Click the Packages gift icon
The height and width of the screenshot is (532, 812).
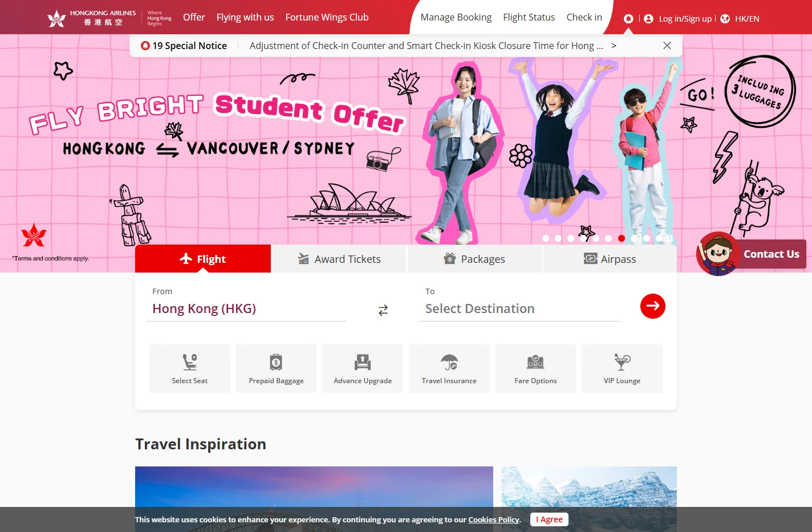click(450, 258)
